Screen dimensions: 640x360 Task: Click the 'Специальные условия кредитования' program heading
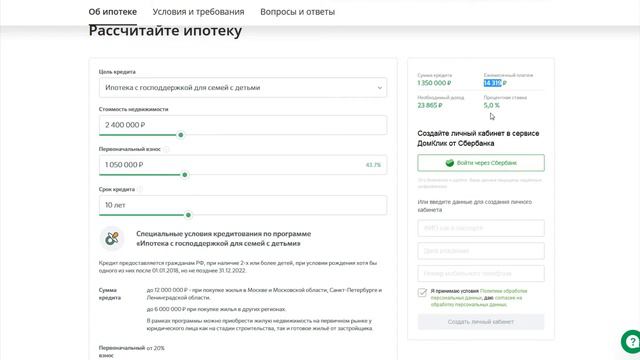coord(224,239)
